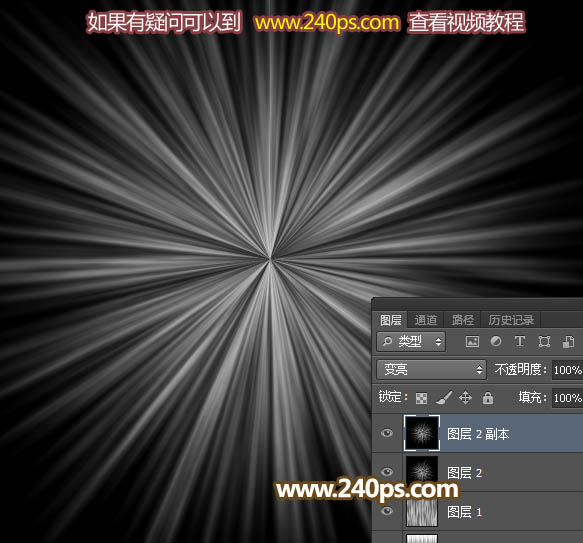Open the 类型 layer filter dropdown
This screenshot has height=543, width=583.
[411, 341]
